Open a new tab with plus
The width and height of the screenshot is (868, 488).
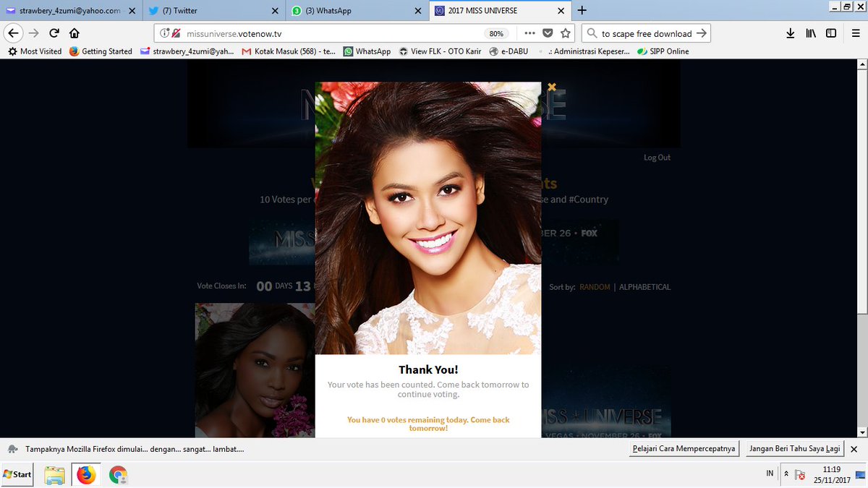click(x=582, y=10)
